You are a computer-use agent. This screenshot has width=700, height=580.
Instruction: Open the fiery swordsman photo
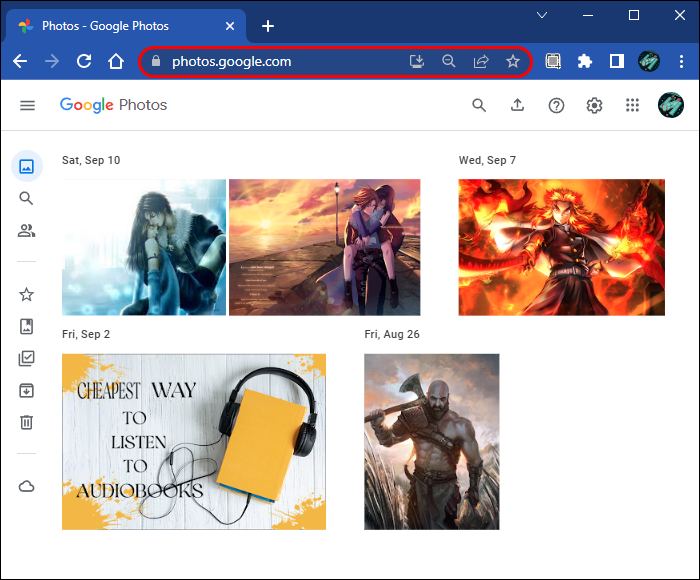click(562, 247)
